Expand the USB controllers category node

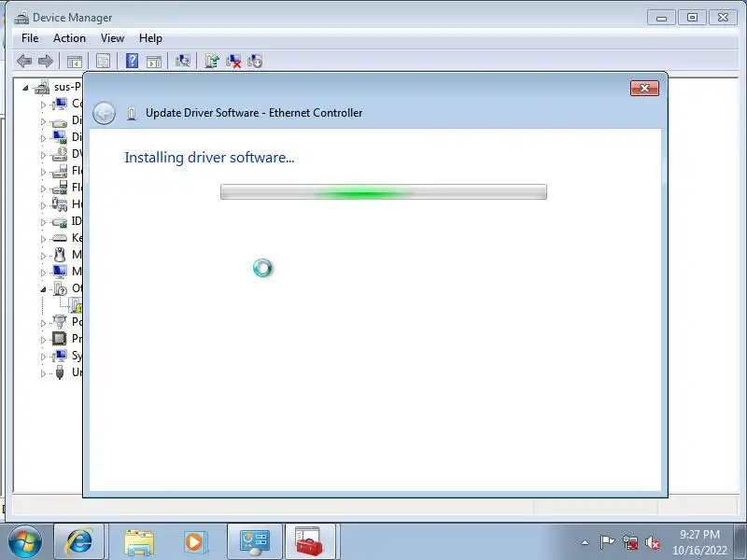coord(43,372)
